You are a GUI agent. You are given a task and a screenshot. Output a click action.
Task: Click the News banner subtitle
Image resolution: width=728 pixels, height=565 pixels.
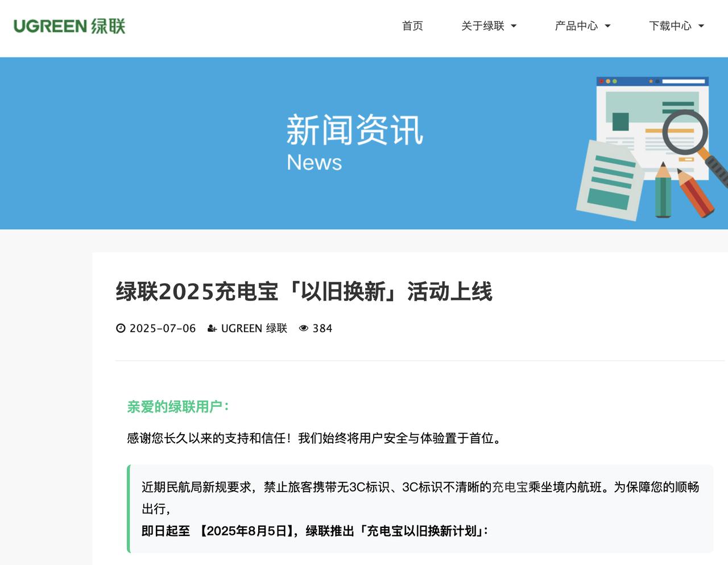coord(314,163)
